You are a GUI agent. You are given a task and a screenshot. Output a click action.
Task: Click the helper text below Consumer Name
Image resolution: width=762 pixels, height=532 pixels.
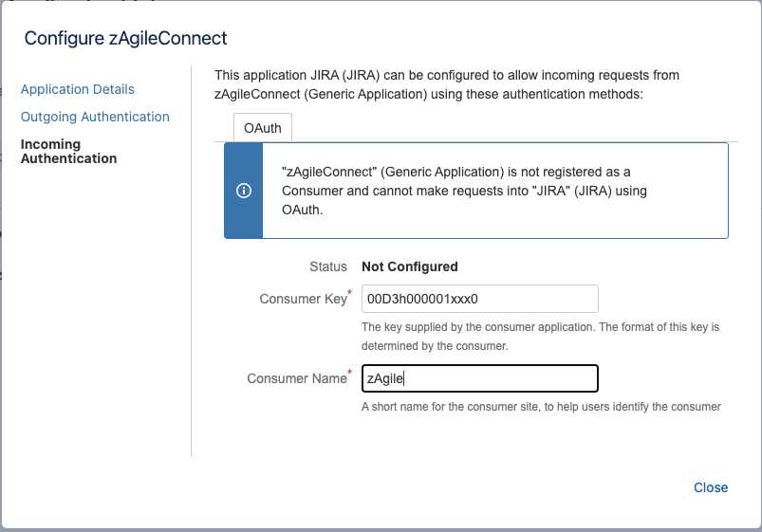(541, 407)
